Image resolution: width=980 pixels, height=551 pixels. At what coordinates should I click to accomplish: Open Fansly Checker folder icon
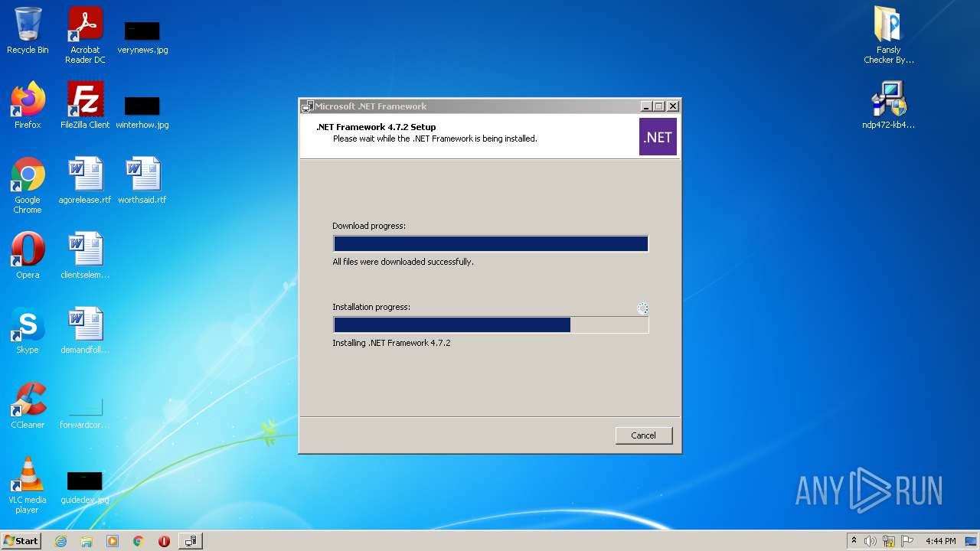click(889, 34)
